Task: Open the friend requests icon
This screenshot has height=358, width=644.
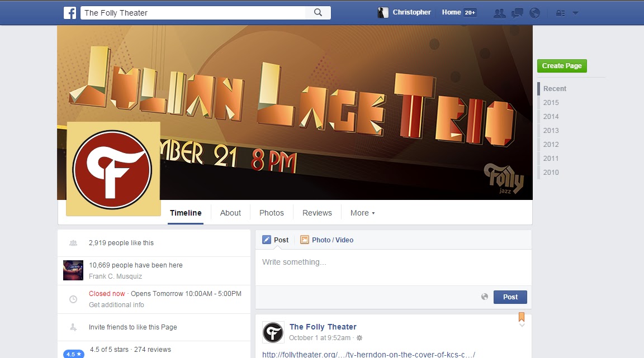Action: pos(499,13)
